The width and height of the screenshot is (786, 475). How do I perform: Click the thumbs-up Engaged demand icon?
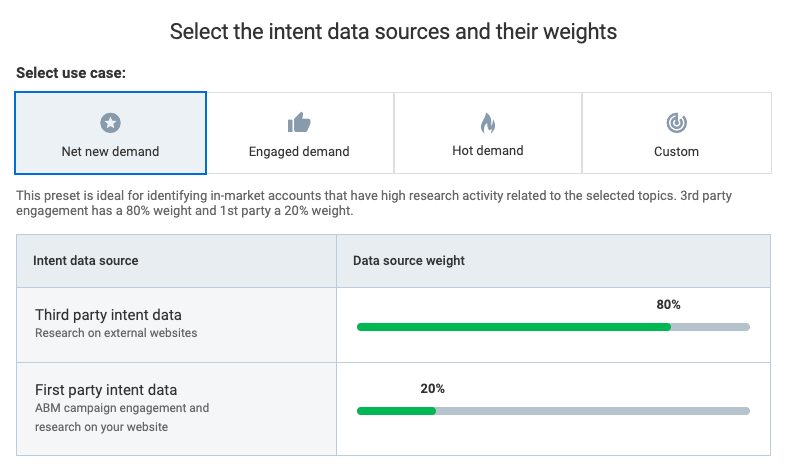pyautogui.click(x=299, y=123)
